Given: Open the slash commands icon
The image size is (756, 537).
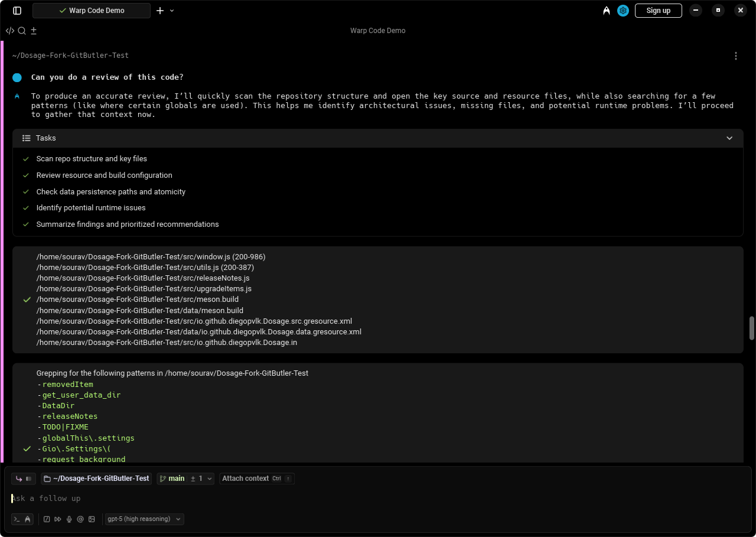Looking at the screenshot, I should [x=47, y=519].
